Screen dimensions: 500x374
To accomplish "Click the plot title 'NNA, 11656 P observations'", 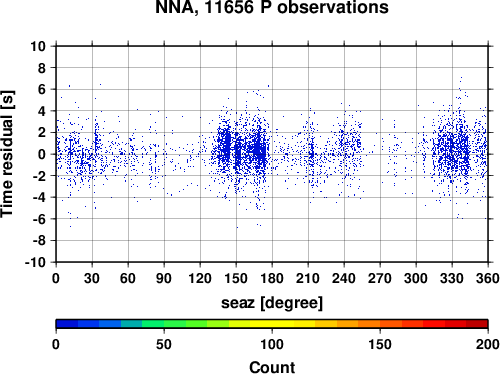I will click(x=272, y=7).
